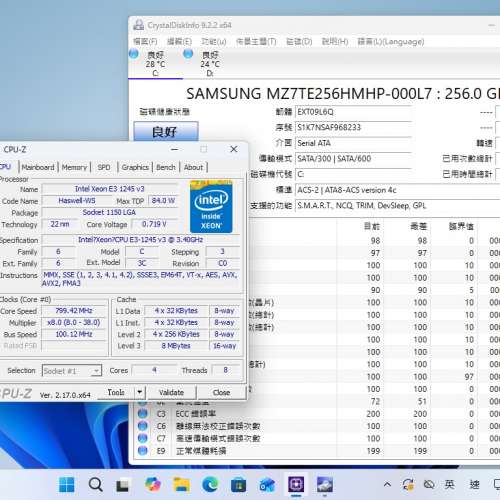
Task: Click the CrystalDiskInfo taskbar icon
Action: click(325, 484)
